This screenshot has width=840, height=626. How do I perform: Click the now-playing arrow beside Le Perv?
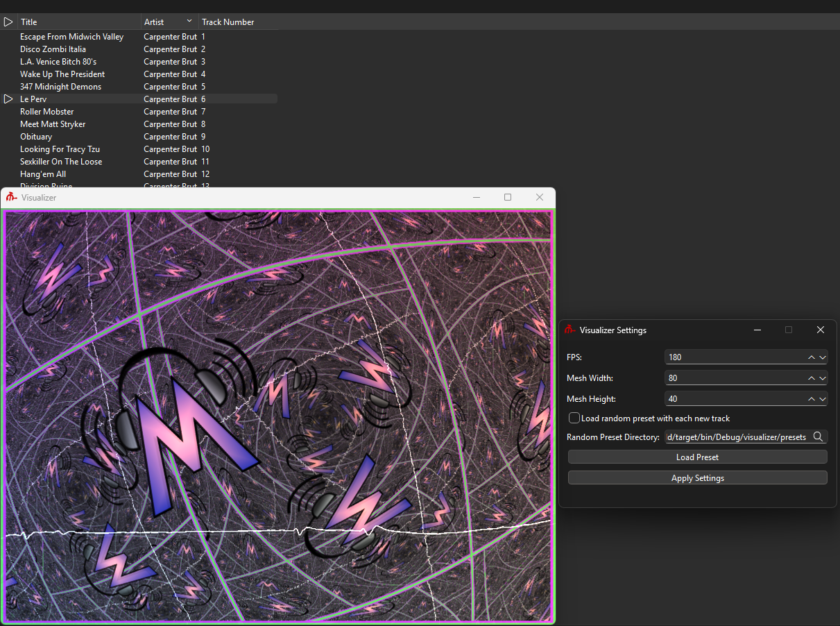8,99
